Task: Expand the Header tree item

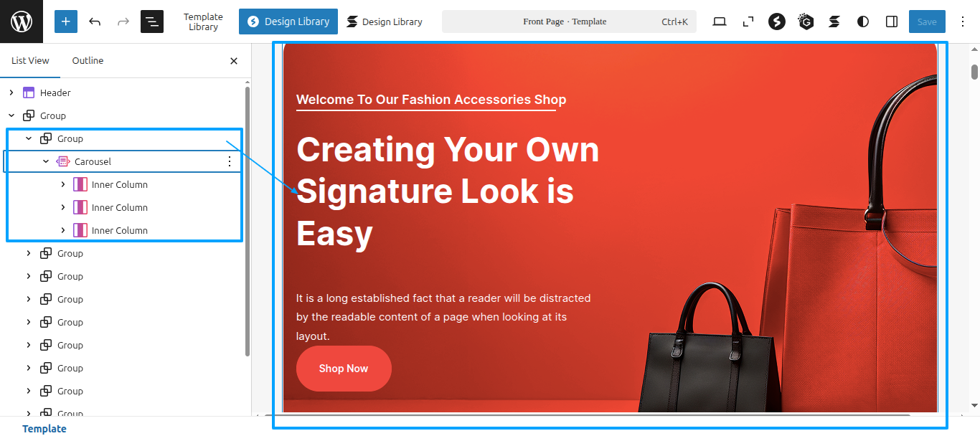Action: pyautogui.click(x=11, y=93)
